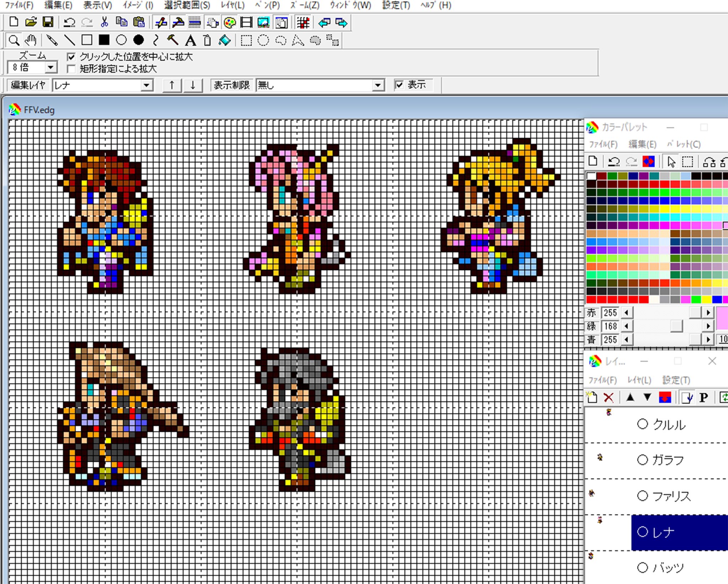Select the freehand Pen tool
This screenshot has width=728, height=584.
[x=52, y=40]
